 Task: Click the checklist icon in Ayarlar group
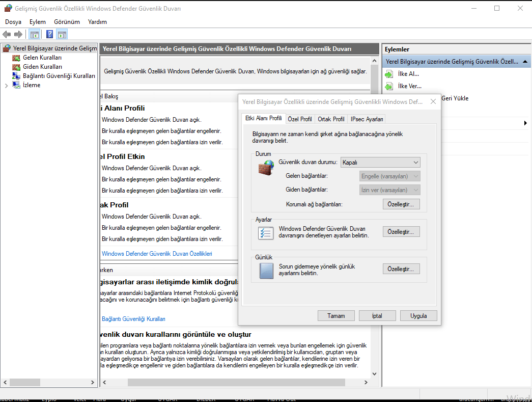click(266, 233)
